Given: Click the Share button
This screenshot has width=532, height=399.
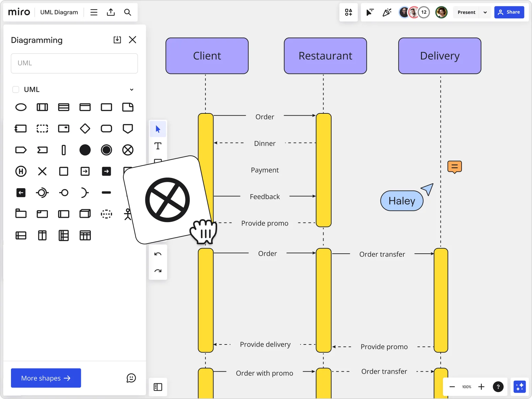Looking at the screenshot, I should tap(509, 12).
